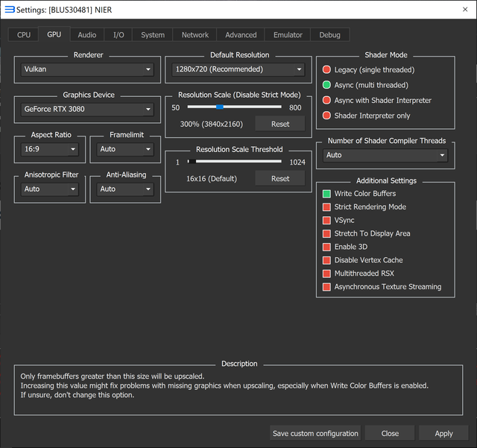The width and height of the screenshot is (477, 448).
Task: Go to the I/O tab
Action: click(119, 35)
